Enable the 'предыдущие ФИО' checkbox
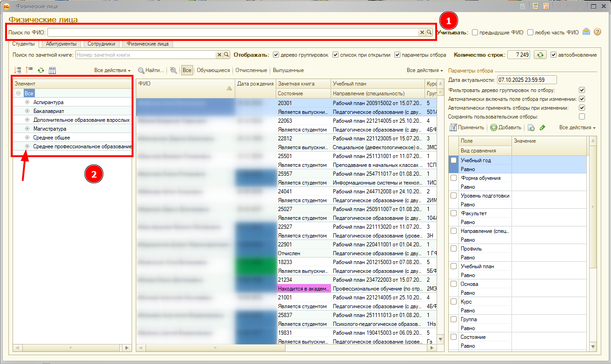 coord(475,33)
